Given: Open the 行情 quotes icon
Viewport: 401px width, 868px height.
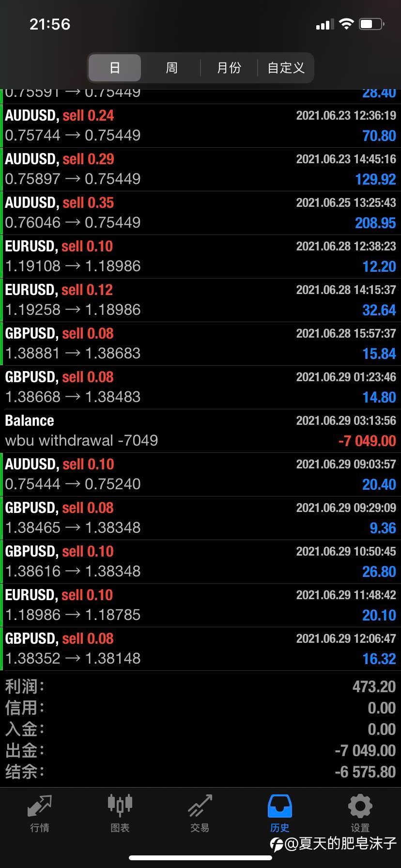Looking at the screenshot, I should [x=40, y=806].
